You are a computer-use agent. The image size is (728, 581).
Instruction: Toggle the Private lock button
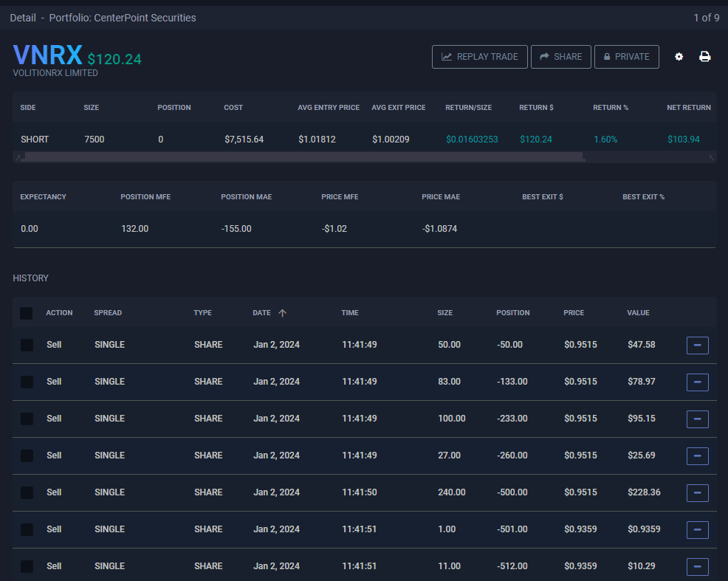coord(626,57)
